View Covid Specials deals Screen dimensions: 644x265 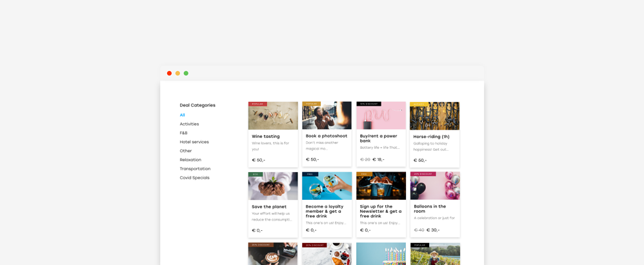point(195,177)
